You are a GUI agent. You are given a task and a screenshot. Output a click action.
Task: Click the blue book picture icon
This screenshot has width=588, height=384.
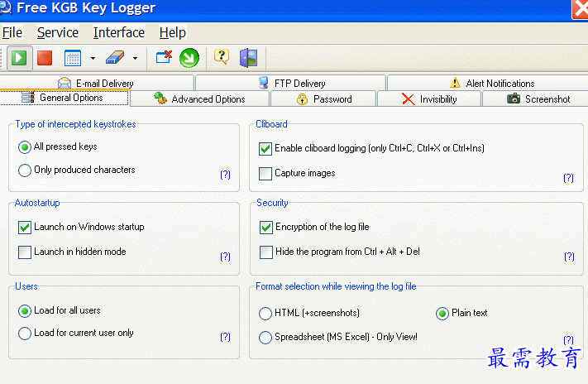248,58
